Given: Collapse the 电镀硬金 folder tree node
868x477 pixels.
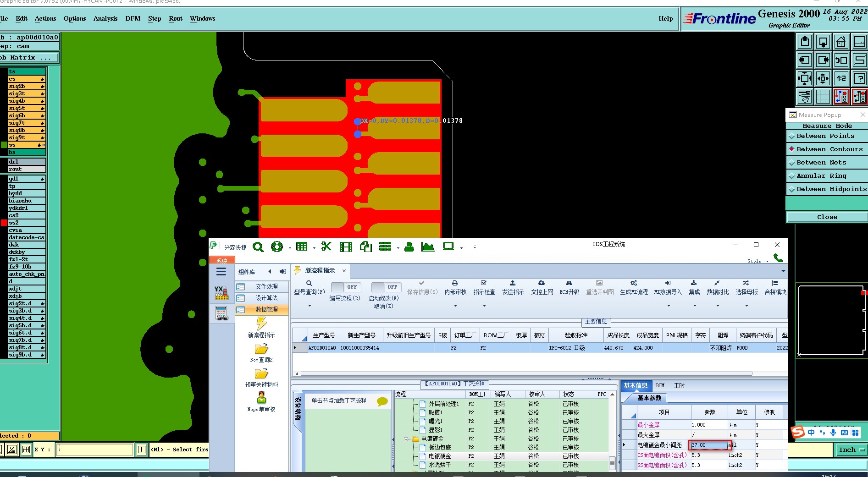Looking at the screenshot, I should pos(406,439).
